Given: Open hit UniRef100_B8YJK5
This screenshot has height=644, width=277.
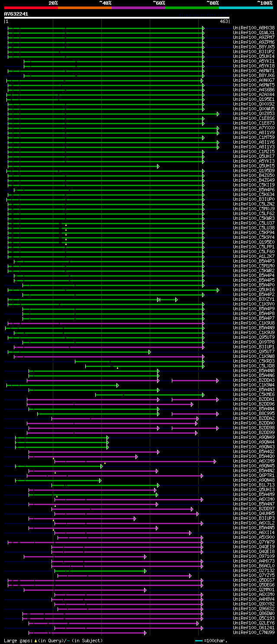Looking at the screenshot, I should coord(254,47).
